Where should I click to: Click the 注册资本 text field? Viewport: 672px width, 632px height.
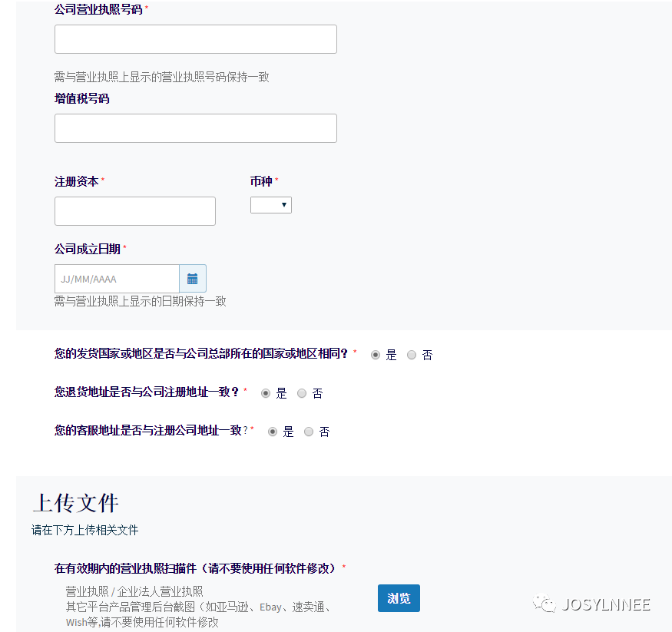[134, 210]
